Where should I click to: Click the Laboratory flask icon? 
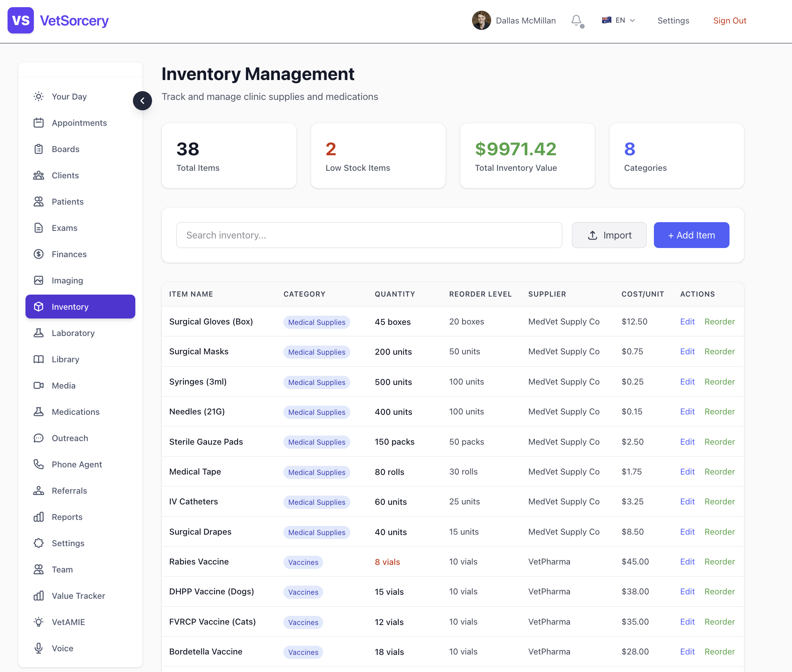pos(39,333)
